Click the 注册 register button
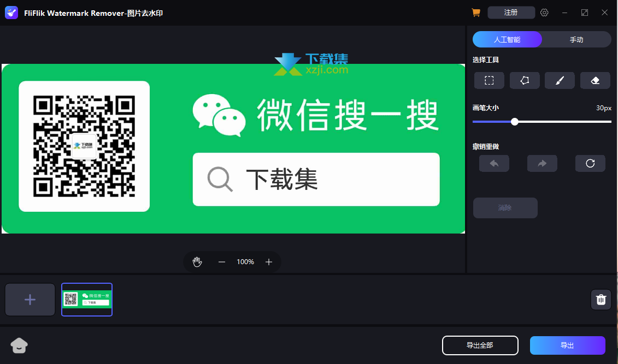The image size is (618, 364). coord(511,13)
